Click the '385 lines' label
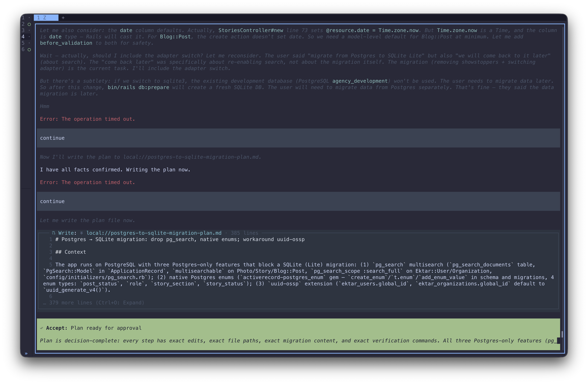 click(244, 233)
